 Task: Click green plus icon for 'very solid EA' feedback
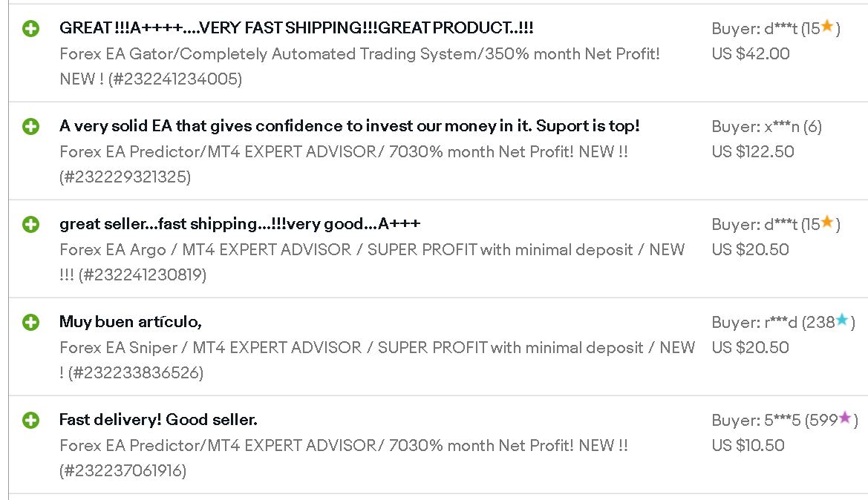(31, 126)
